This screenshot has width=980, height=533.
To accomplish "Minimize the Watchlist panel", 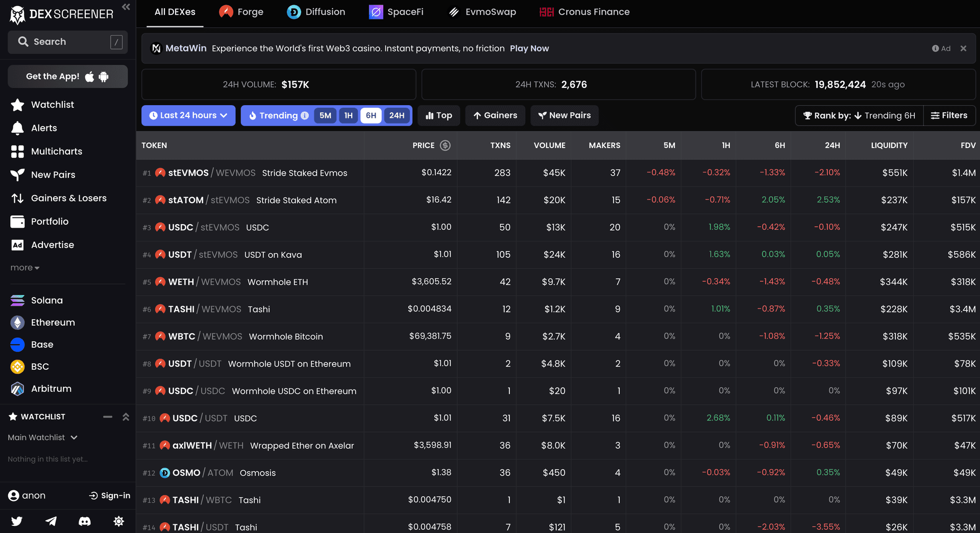I will coord(108,417).
